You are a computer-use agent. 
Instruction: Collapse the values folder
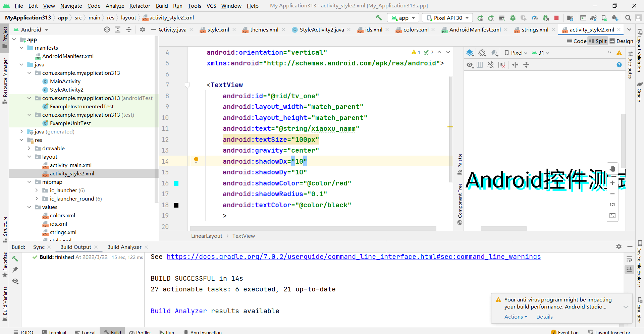(29, 207)
